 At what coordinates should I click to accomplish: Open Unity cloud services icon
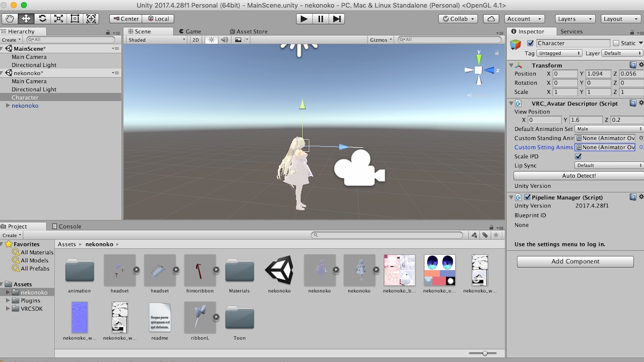coord(491,18)
